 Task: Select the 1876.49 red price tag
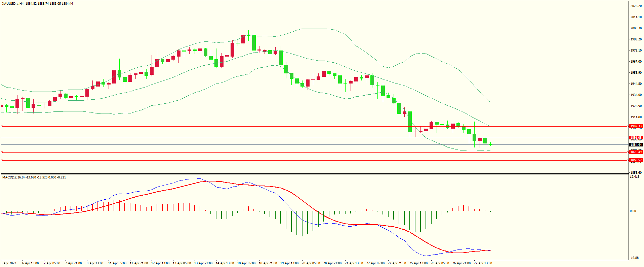(x=636, y=152)
